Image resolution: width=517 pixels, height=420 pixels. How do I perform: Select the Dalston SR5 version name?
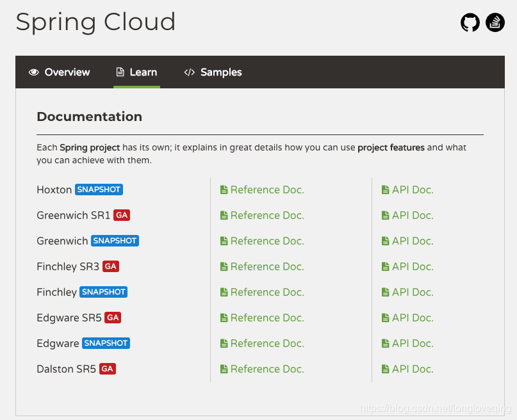[x=66, y=369]
